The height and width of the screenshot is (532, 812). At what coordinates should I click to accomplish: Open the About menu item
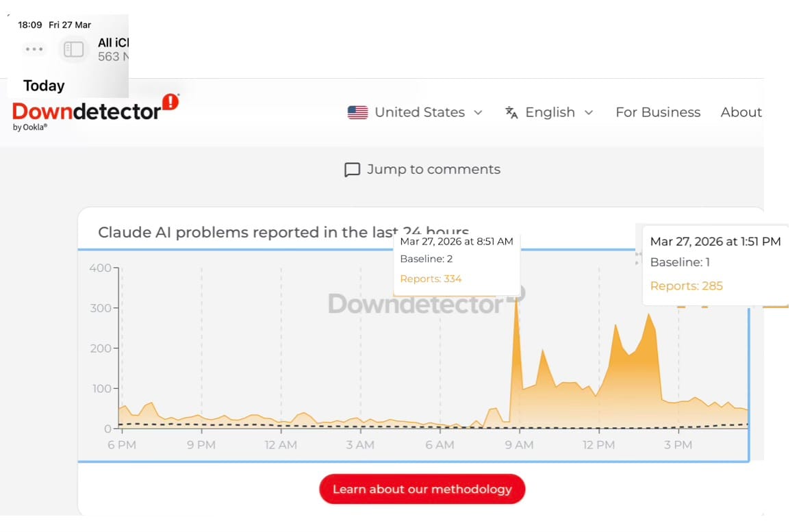(741, 112)
